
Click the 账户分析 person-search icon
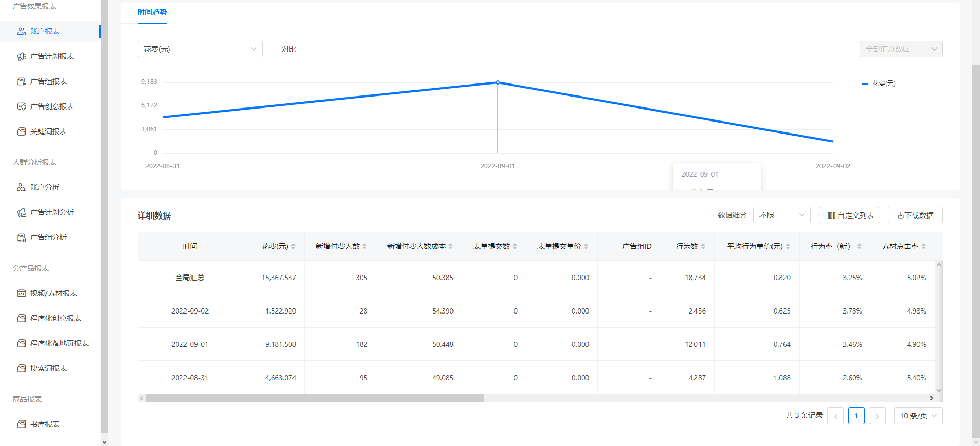[21, 187]
